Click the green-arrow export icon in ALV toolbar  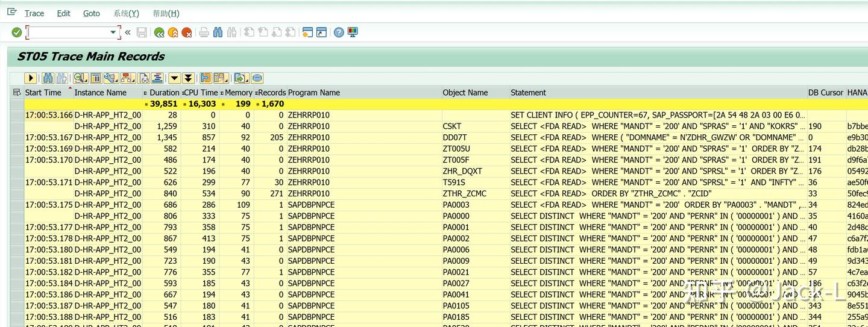click(242, 78)
